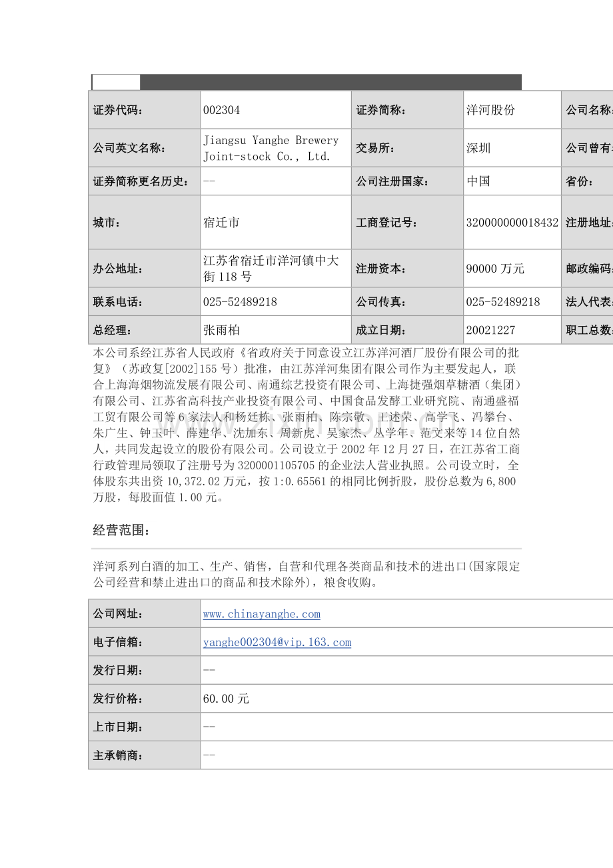Click the 证券简称更名历史 label cell
Screen dimensions: 613x868
click(144, 181)
